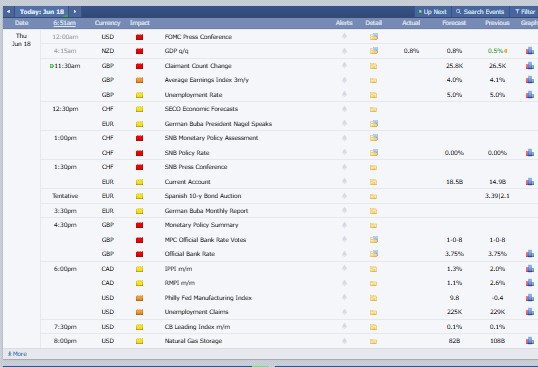Open detail folder for Average Earnings Index
This screenshot has height=367, width=538.
point(373,80)
